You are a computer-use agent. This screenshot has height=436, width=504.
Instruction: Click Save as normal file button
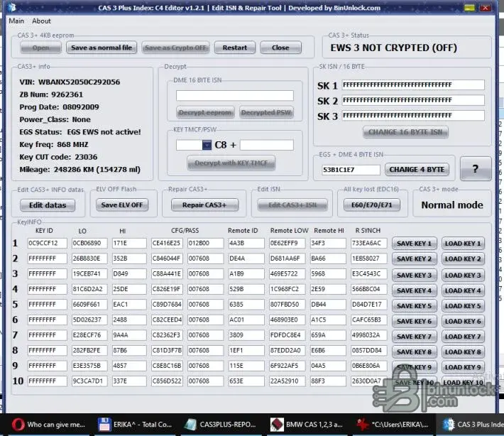click(x=102, y=48)
